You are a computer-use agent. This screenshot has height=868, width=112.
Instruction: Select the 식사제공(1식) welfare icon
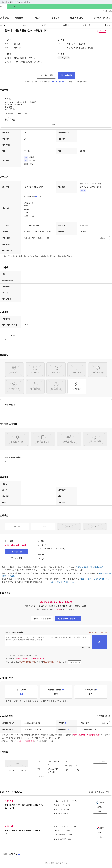(x=77, y=386)
